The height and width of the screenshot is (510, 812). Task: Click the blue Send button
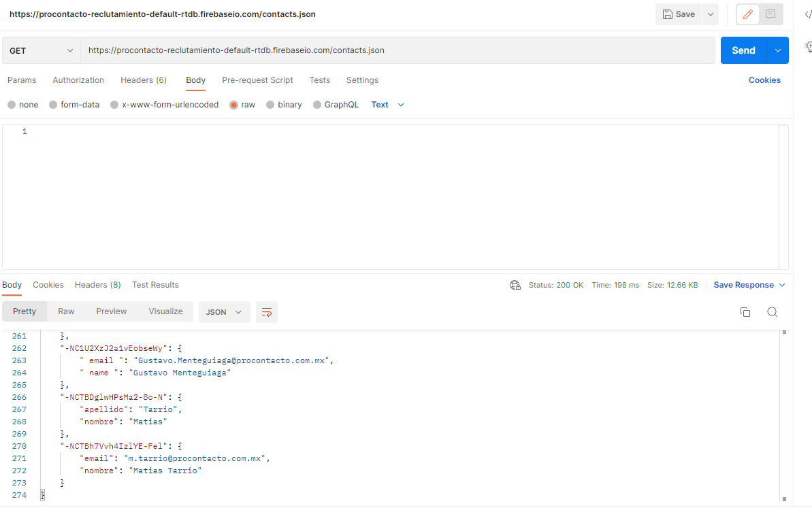point(744,51)
